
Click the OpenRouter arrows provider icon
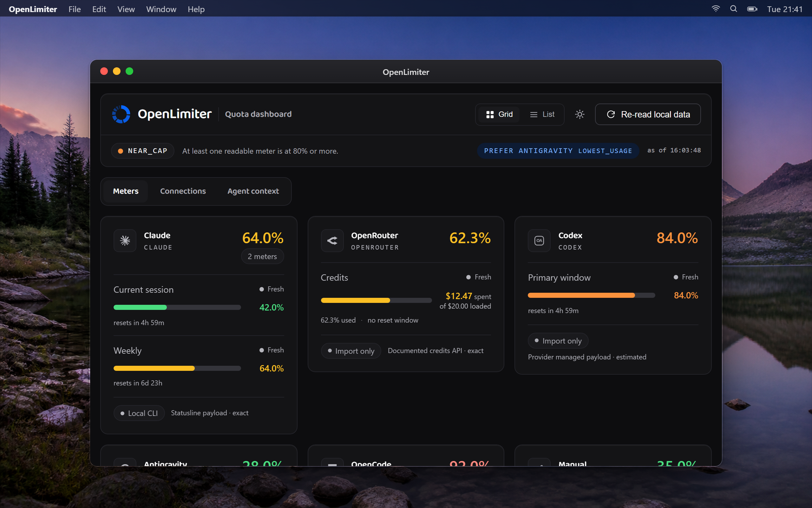pos(332,241)
